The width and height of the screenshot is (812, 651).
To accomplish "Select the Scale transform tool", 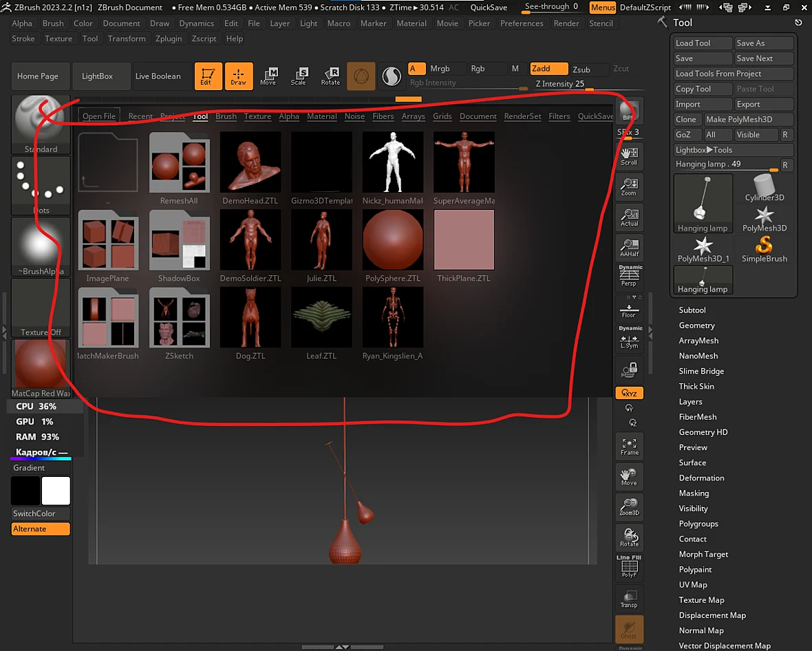I will pyautogui.click(x=299, y=76).
